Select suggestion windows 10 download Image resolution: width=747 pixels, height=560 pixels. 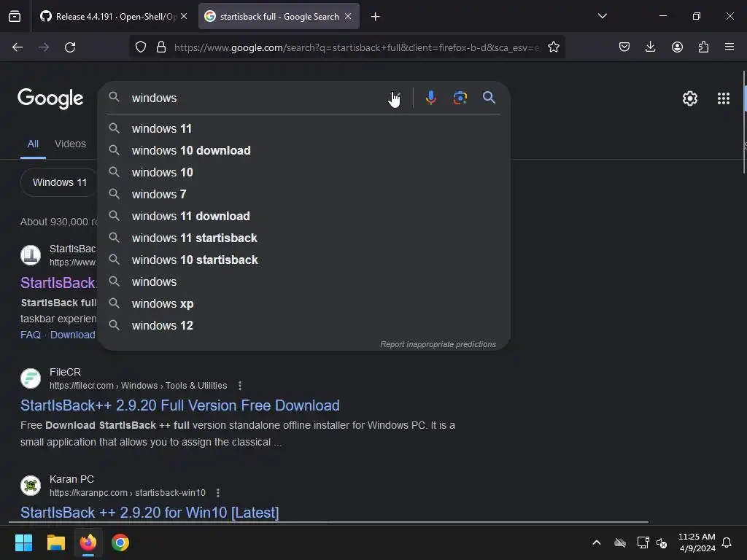(304, 150)
